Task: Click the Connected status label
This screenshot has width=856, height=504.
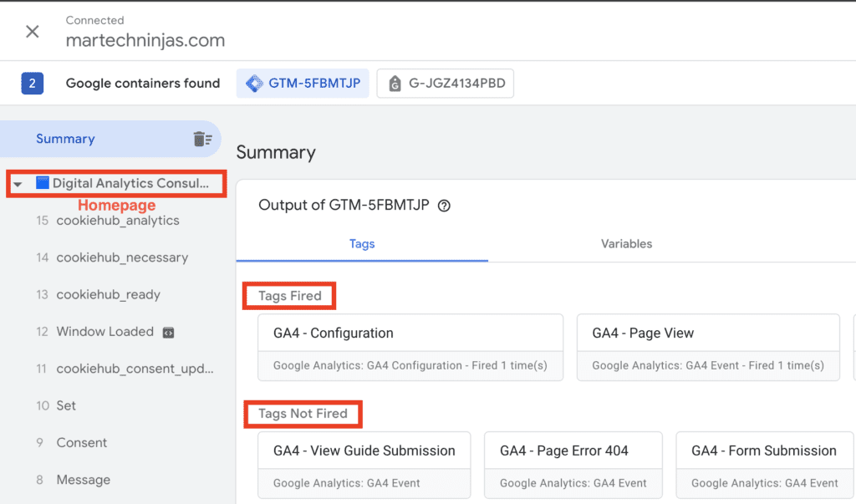Action: (95, 20)
